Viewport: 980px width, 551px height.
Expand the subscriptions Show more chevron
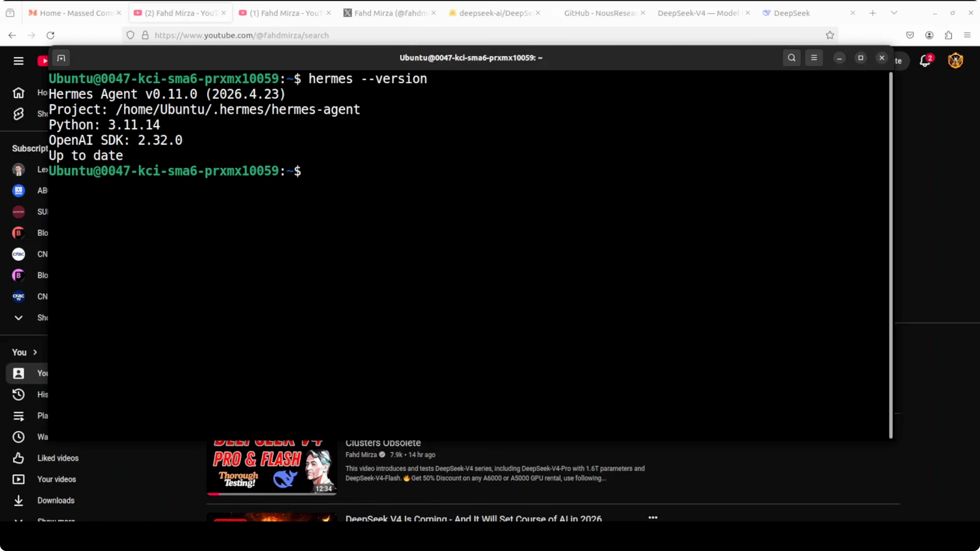(18, 318)
